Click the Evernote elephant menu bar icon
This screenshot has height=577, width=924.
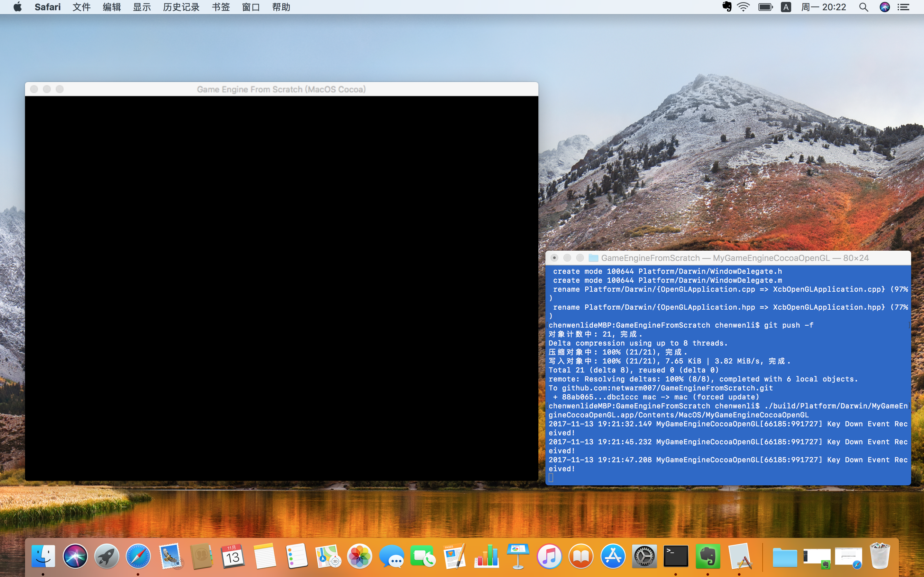tap(727, 7)
